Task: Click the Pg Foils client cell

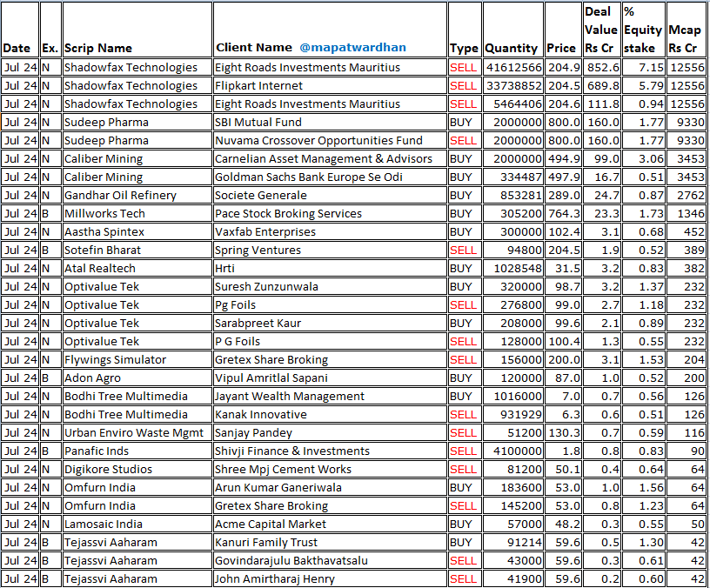Action: 330,304
